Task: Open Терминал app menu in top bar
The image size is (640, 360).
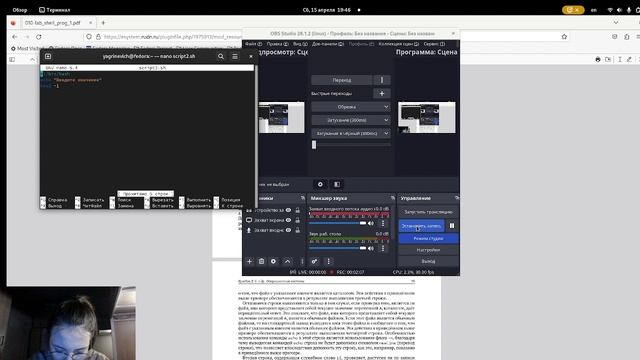Action: click(x=55, y=10)
